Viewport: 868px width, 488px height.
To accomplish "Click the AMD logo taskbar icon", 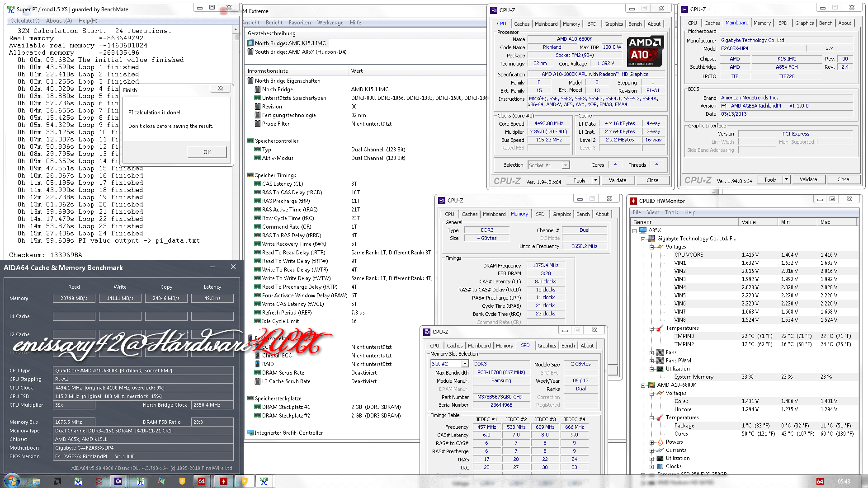I will (57, 481).
